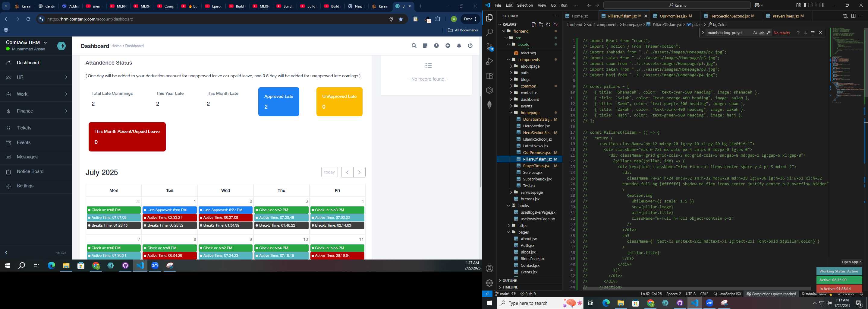
Task: Toggle Find in Selection in find widget
Action: [813, 33]
